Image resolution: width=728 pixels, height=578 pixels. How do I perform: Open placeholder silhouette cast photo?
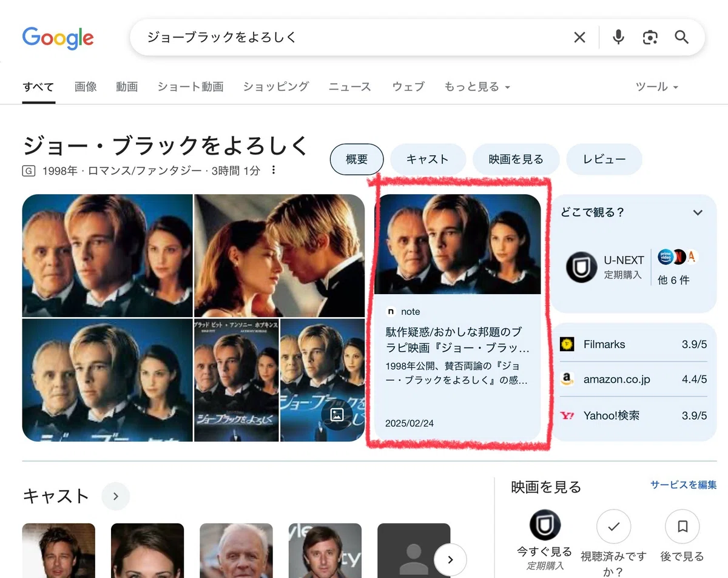click(x=414, y=550)
